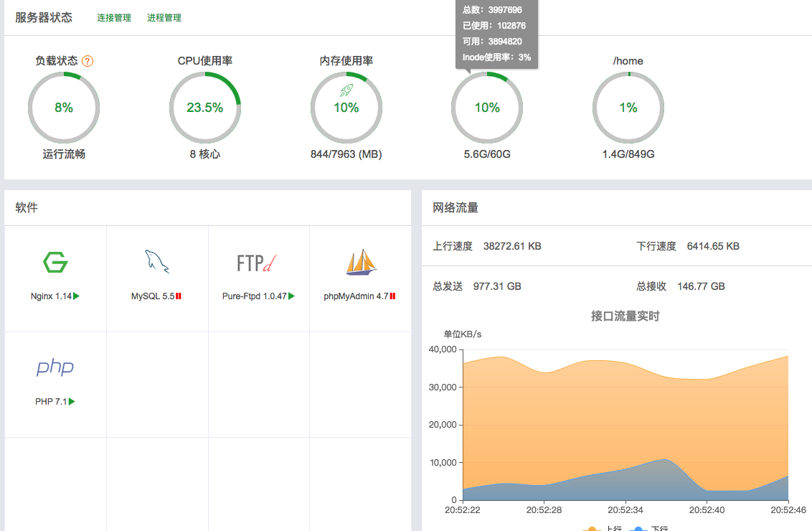Open the 连接管理 tab
812x531 pixels.
(114, 18)
